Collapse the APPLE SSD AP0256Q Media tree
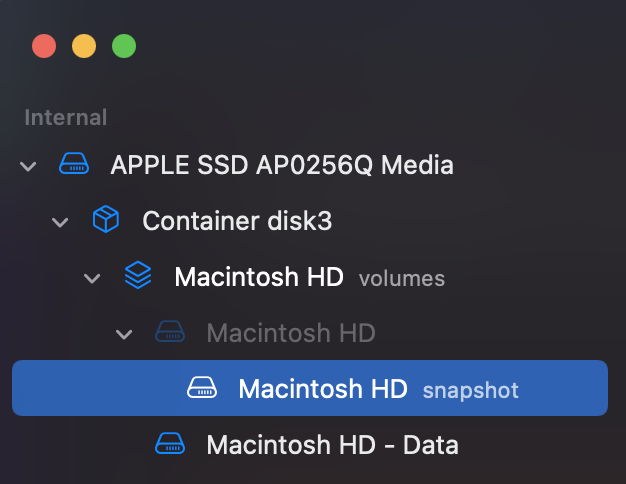The width and height of the screenshot is (626, 484). click(28, 165)
